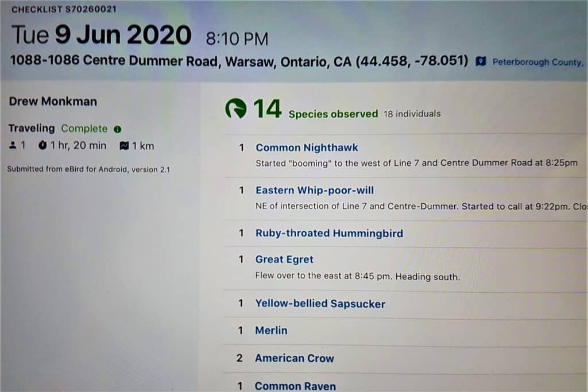The height and width of the screenshot is (392, 588).
Task: Click the green info icon beside Complete
Action: (x=118, y=129)
